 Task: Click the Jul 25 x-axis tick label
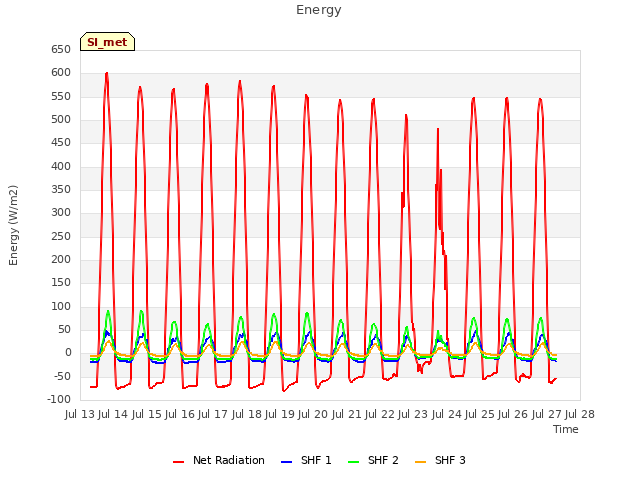[x=480, y=414]
